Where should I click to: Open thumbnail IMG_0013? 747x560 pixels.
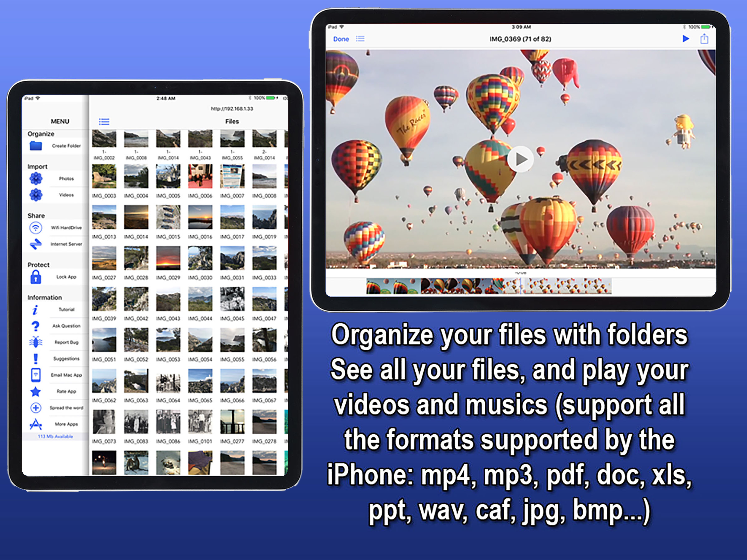104,217
